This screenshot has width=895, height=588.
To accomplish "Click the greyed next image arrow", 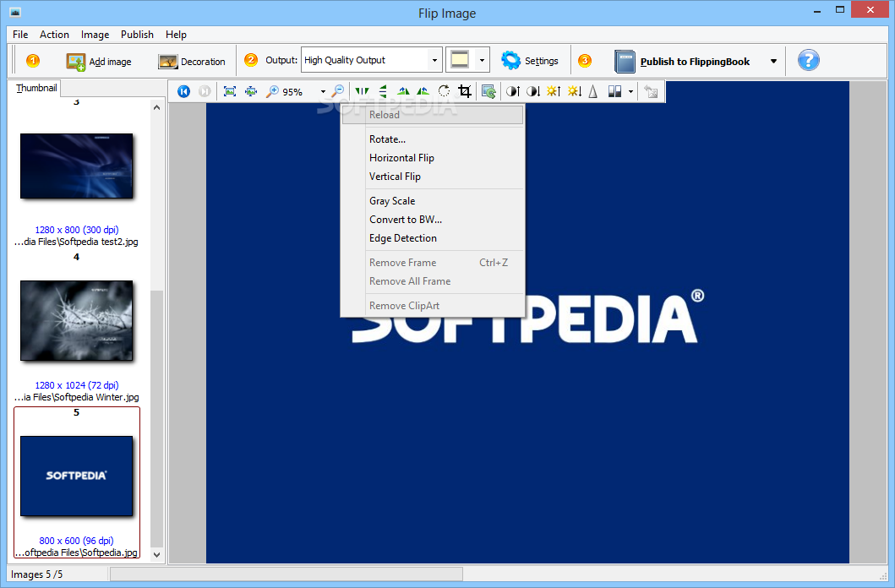I will [205, 91].
